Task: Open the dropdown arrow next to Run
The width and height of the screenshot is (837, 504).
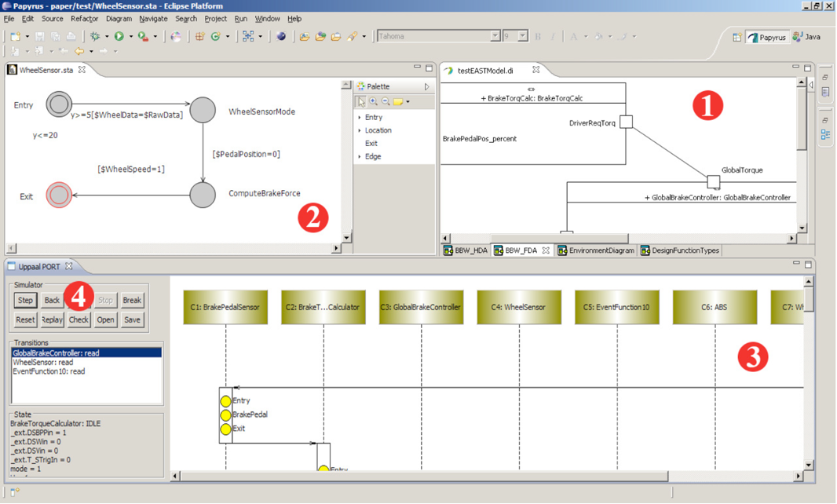Action: [131, 36]
